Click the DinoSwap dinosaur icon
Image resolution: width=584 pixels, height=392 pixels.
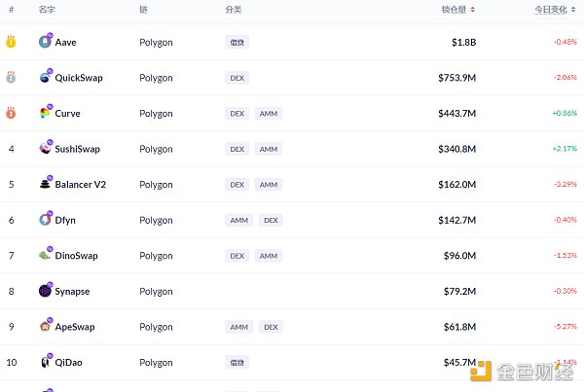pos(45,255)
